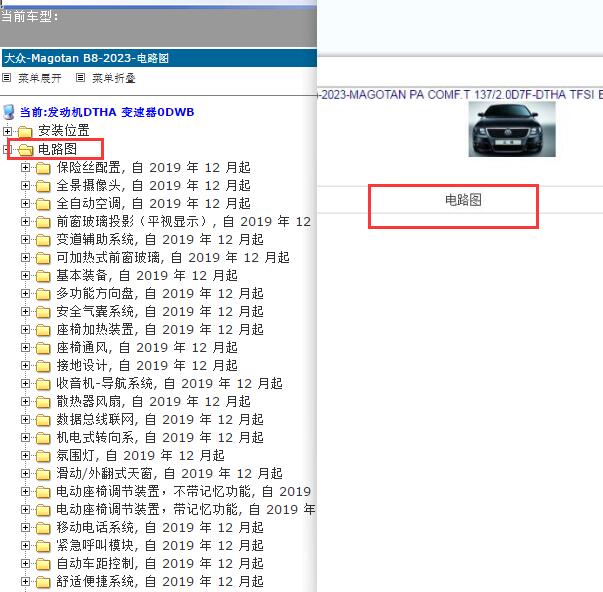Click the 保险丝配置 folder icon
This screenshot has width=603, height=592.
[43, 168]
